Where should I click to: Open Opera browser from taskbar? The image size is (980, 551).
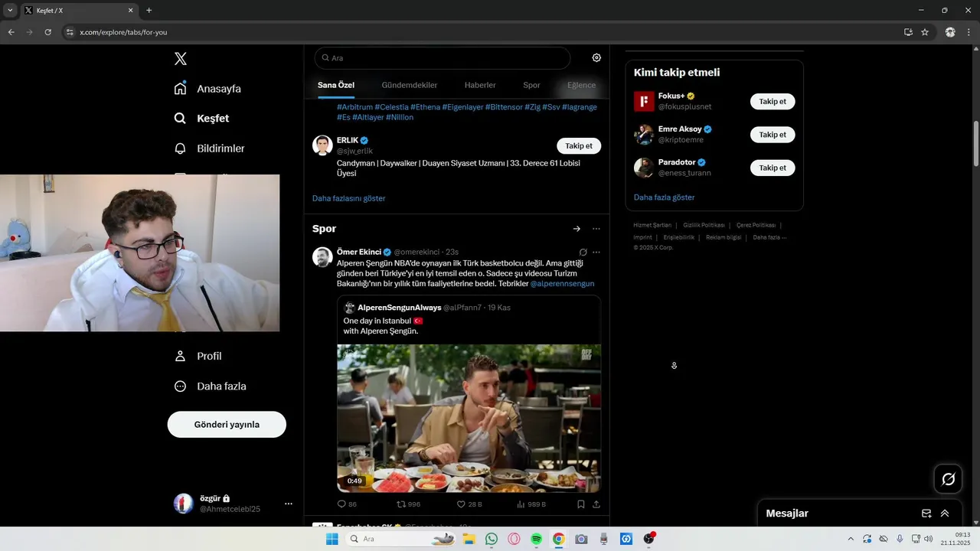[x=514, y=539]
